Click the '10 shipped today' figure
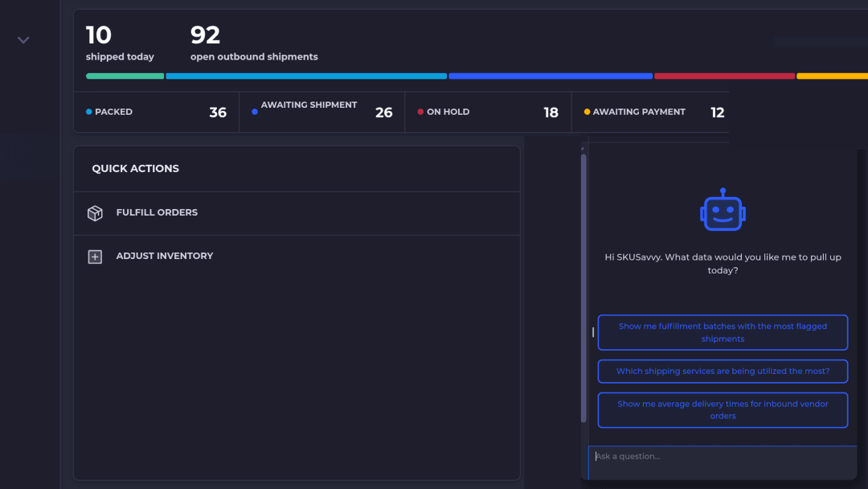The width and height of the screenshot is (868, 489). (x=120, y=43)
